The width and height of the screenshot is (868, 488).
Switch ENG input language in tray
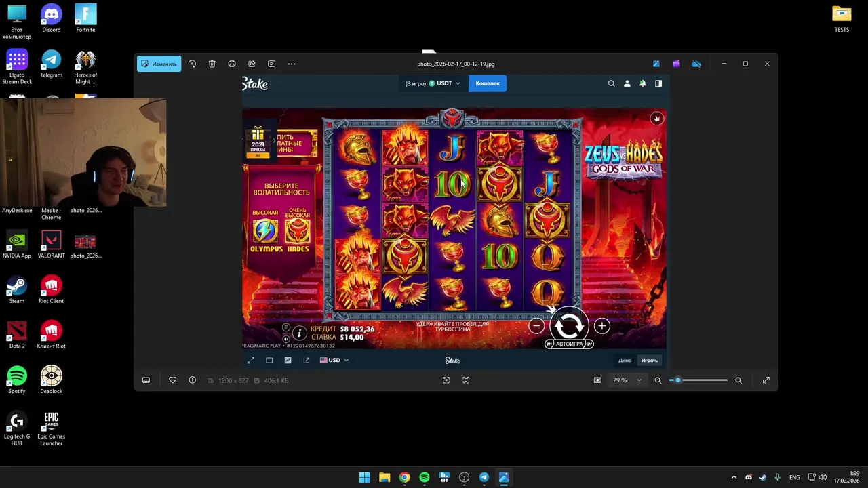tap(794, 477)
